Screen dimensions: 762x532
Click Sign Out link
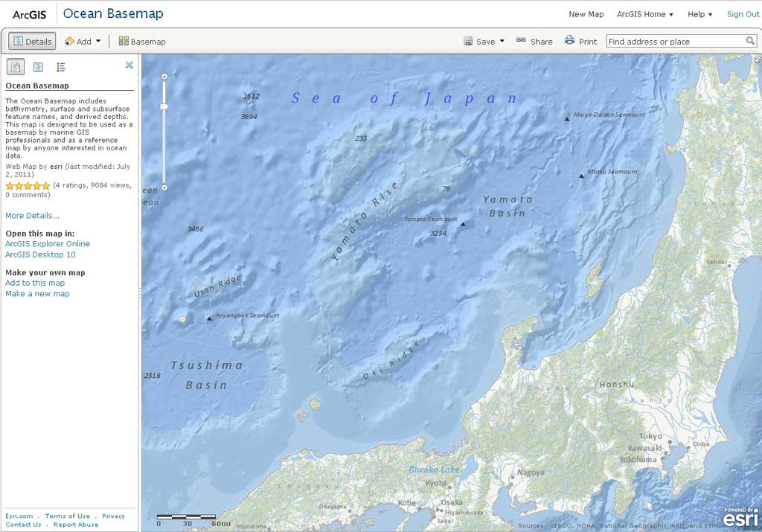(743, 14)
